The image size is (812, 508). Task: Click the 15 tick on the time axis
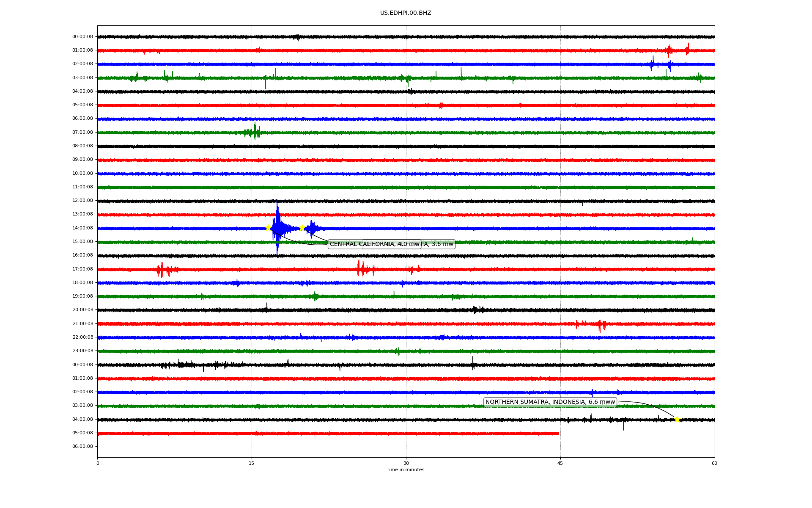(x=252, y=463)
